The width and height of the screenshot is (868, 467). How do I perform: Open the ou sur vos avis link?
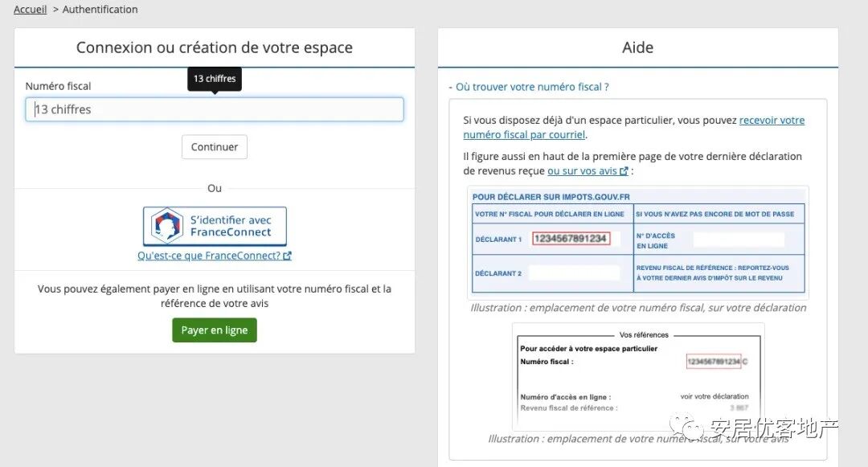click(588, 171)
